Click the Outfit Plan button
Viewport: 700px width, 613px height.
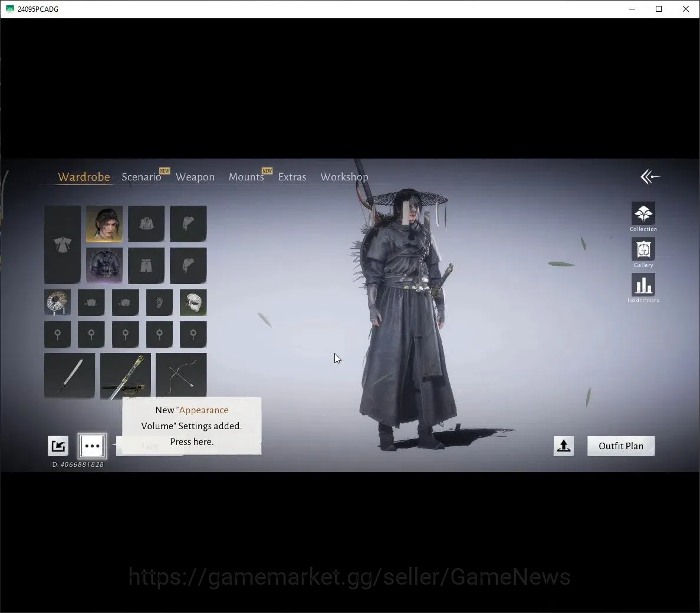(621, 446)
